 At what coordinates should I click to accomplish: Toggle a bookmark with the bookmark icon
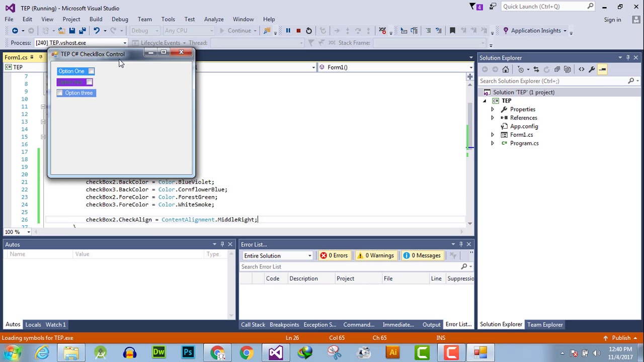coord(452,31)
